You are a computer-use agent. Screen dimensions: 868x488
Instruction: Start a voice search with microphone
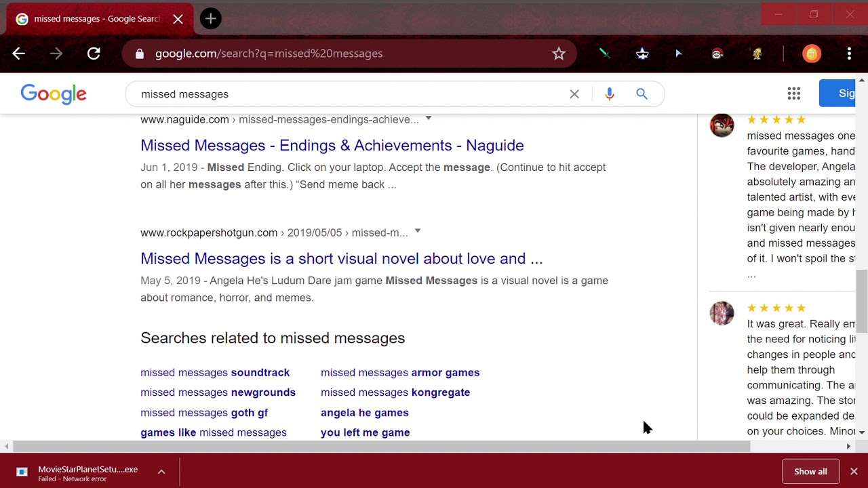tap(610, 94)
